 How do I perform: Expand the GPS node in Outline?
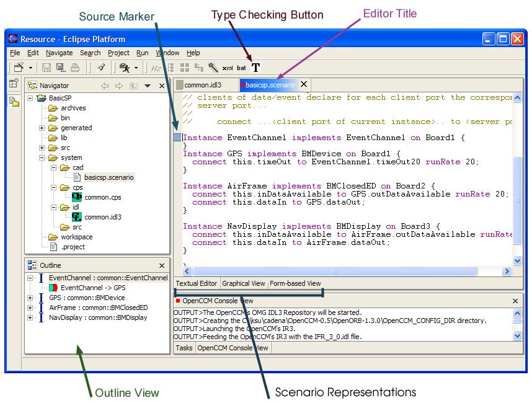pyautogui.click(x=30, y=298)
